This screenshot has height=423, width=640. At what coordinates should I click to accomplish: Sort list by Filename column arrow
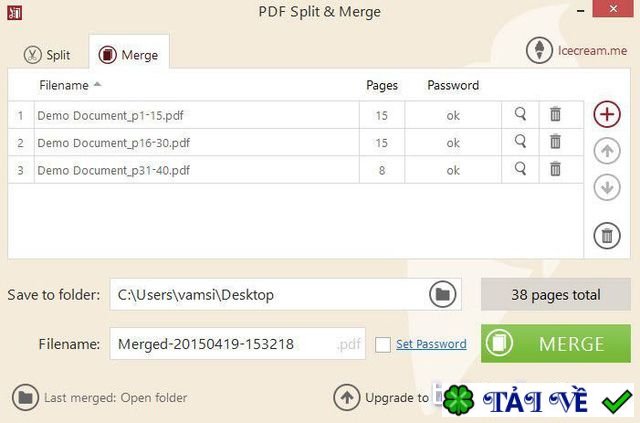coord(97,85)
